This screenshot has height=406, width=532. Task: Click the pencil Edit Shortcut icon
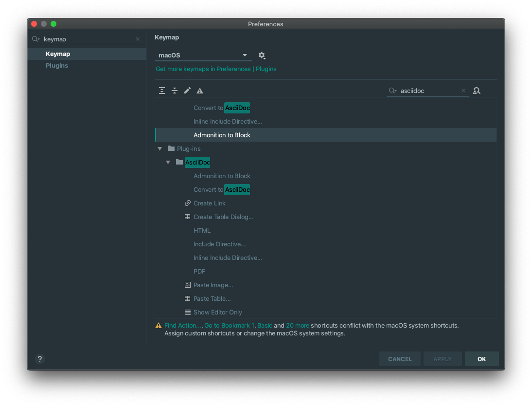[x=187, y=91]
